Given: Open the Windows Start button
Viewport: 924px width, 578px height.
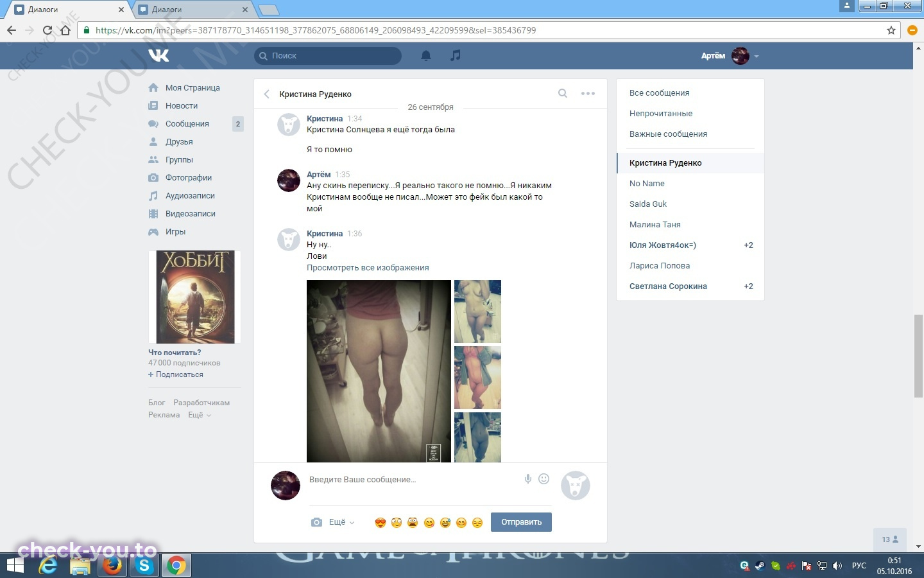Looking at the screenshot, I should pos(15,566).
